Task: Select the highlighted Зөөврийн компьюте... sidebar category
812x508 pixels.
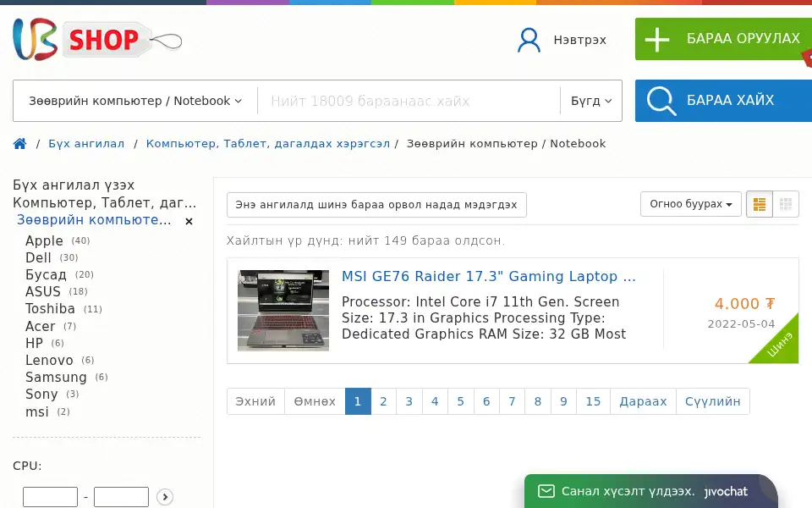Action: (94, 220)
